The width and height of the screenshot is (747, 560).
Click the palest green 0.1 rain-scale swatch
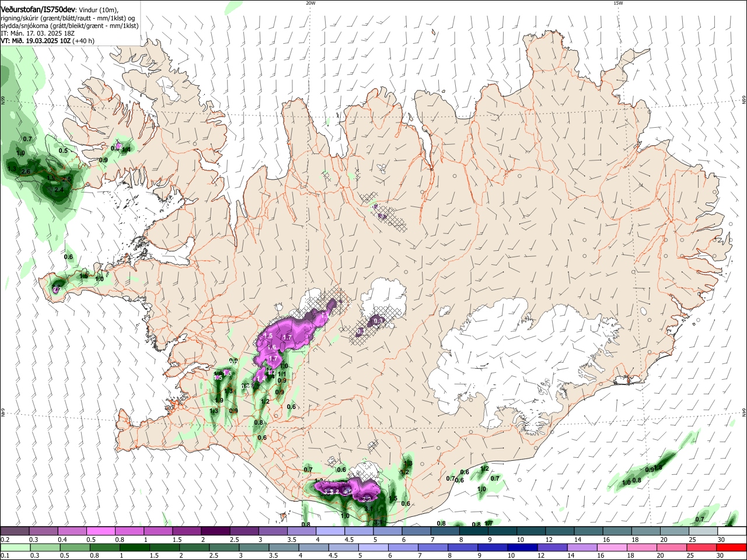(x=15, y=547)
